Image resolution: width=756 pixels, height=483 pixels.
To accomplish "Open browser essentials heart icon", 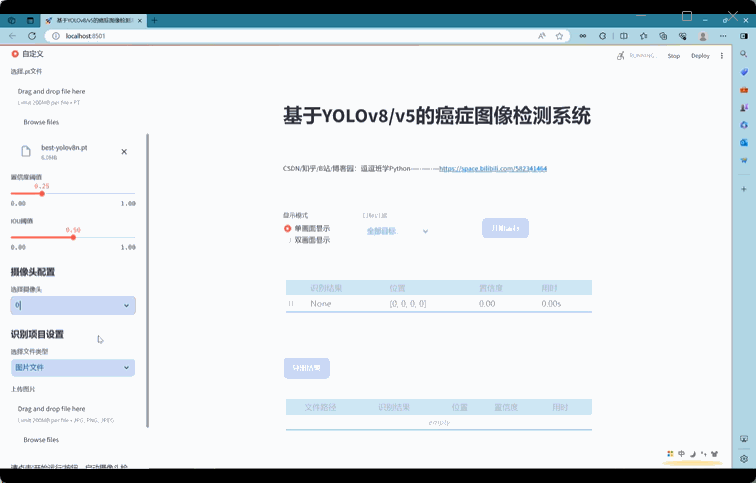I will tap(682, 36).
